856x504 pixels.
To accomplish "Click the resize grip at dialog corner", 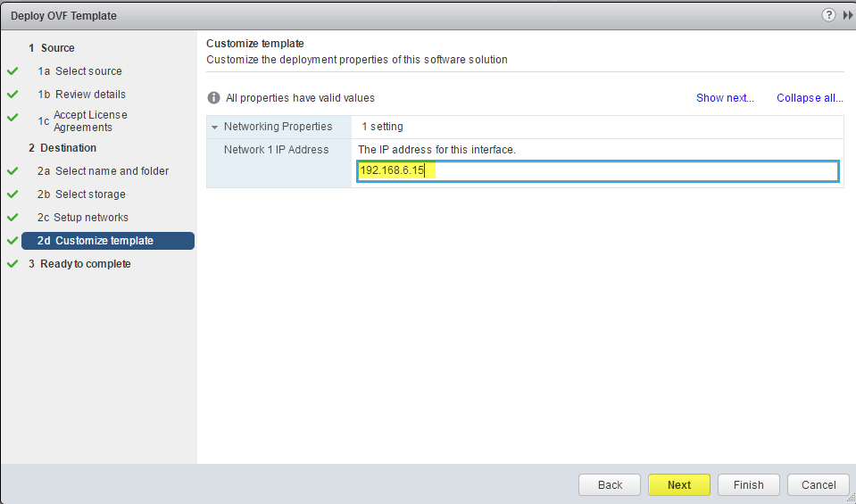I will (x=849, y=498).
